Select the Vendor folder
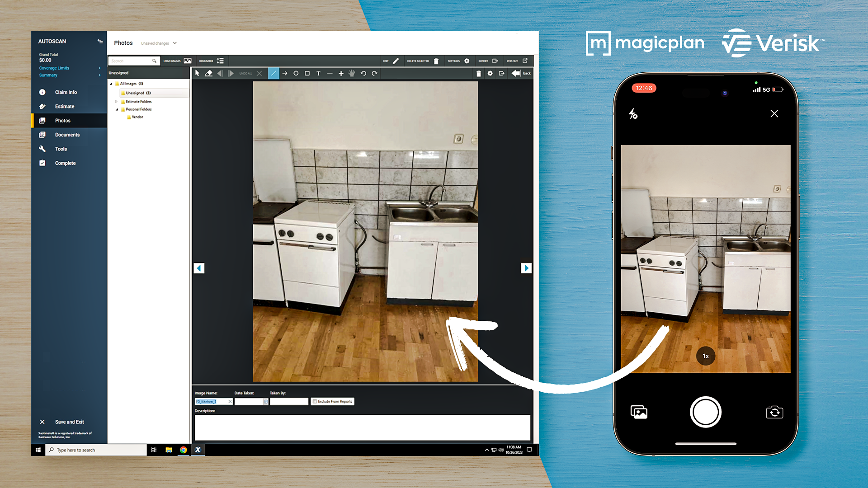 tap(135, 117)
